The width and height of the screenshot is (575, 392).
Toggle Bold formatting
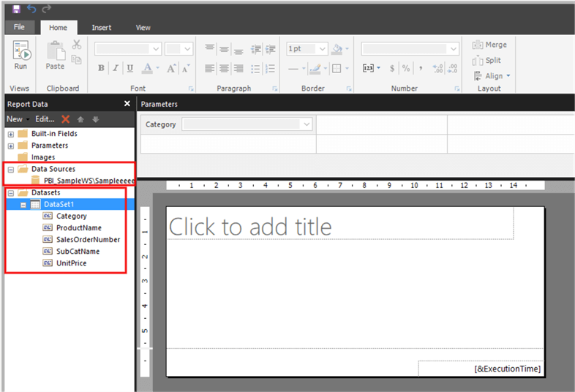[x=101, y=68]
